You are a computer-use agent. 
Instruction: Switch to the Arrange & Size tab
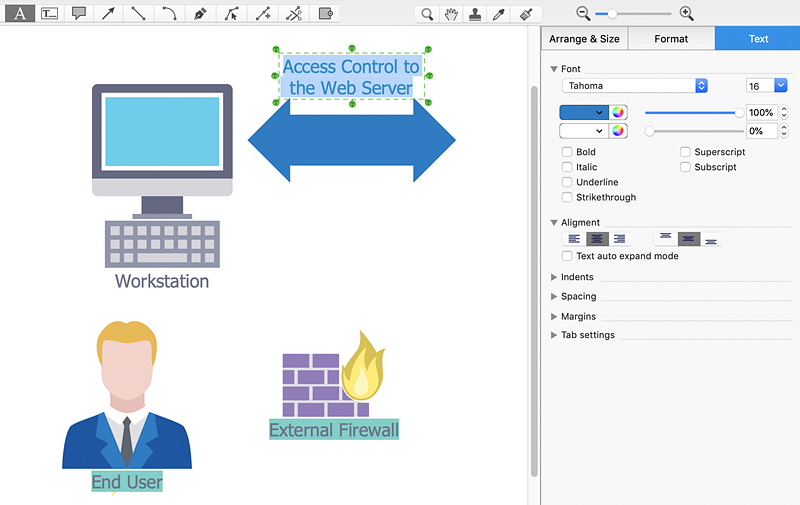[584, 39]
